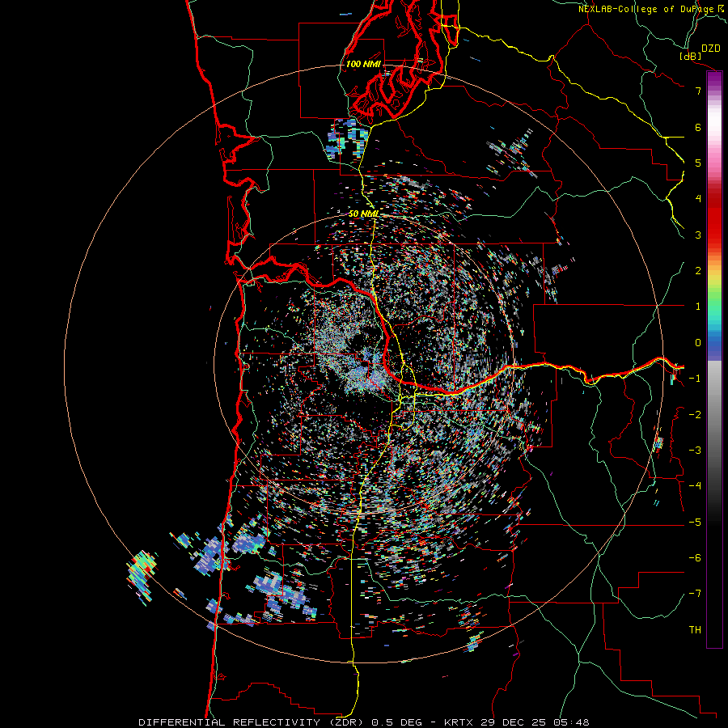The height and width of the screenshot is (728, 728).
Task: Click the 'KRTX' station identifier in caption
Action: tap(459, 722)
